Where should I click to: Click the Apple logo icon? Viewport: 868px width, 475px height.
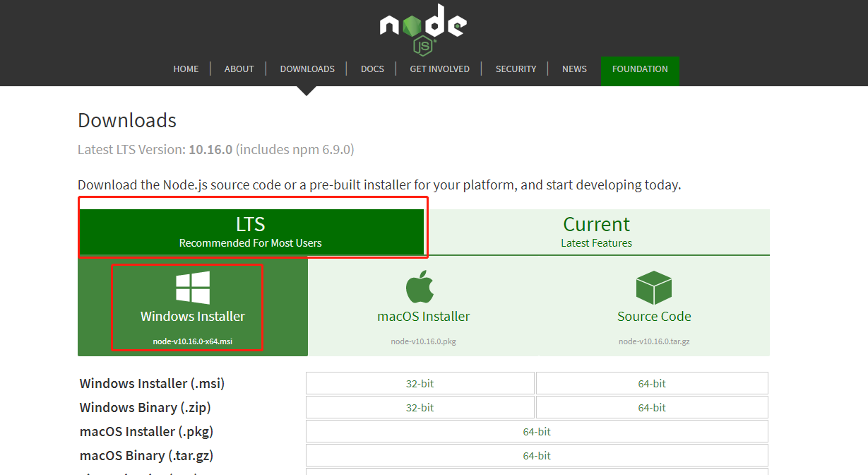(420, 286)
